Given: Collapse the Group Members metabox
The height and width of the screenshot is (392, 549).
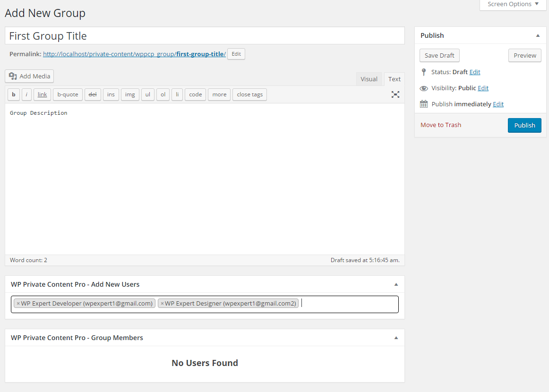Looking at the screenshot, I should tap(396, 338).
